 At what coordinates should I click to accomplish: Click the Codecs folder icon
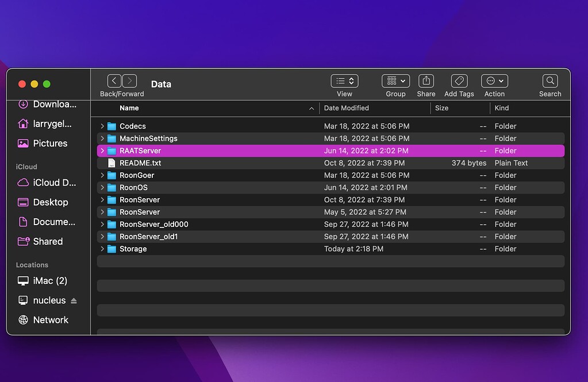(x=112, y=126)
